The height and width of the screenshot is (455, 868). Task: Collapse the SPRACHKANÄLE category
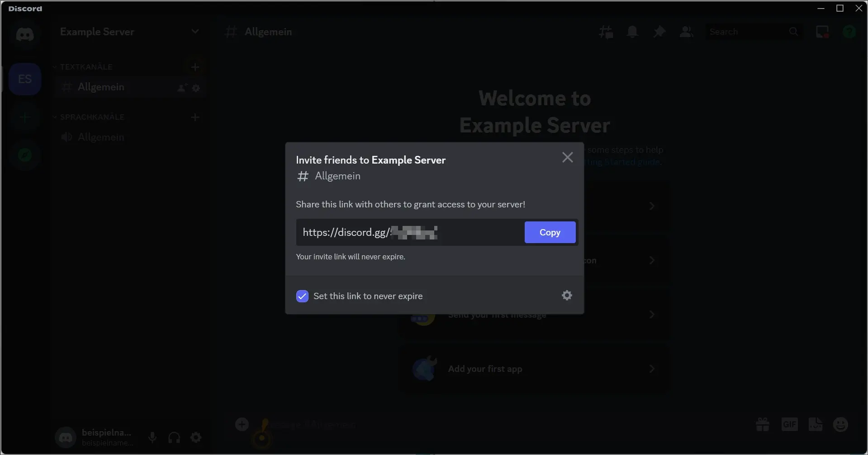point(54,117)
